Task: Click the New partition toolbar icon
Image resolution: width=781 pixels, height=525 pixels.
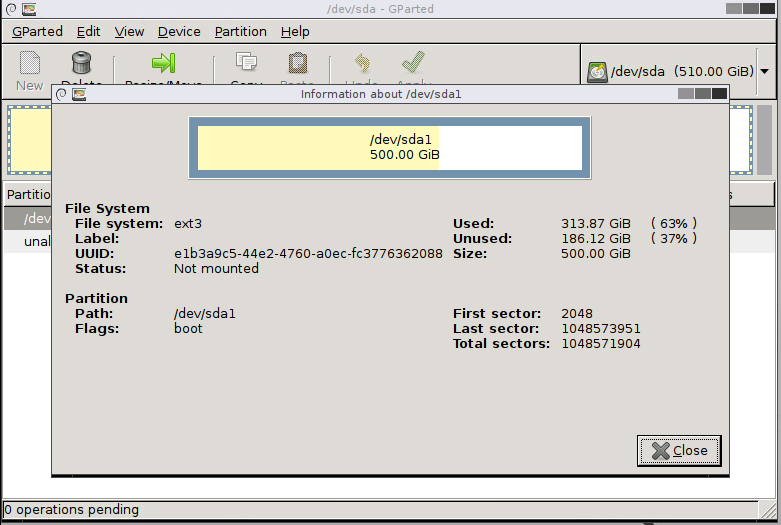Action: [30, 64]
